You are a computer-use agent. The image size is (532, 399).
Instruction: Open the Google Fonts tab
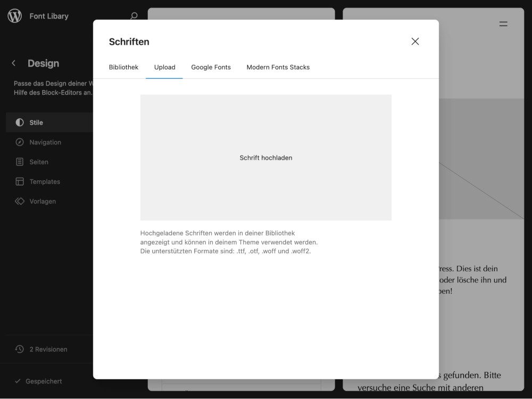211,67
